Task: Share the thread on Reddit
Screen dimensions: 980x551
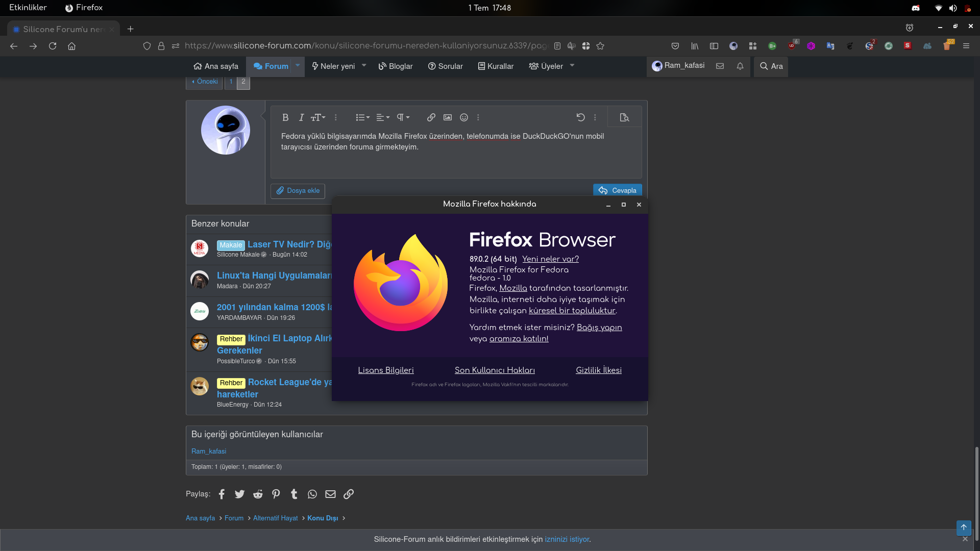Action: click(x=258, y=494)
